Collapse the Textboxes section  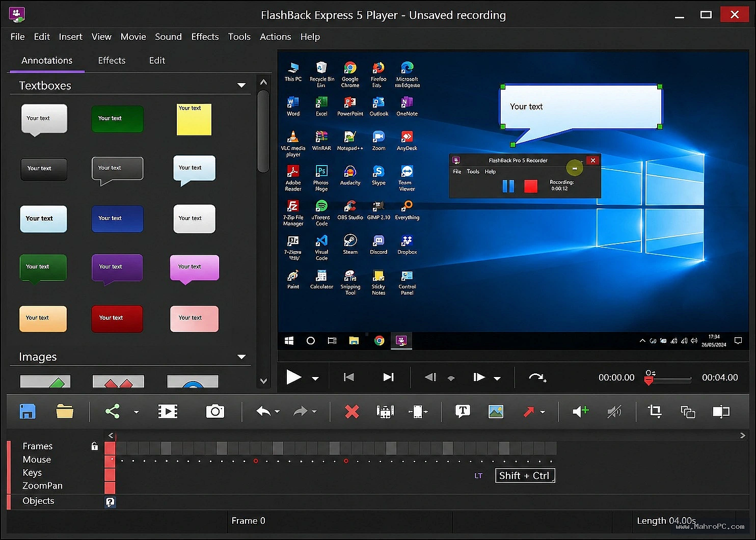(x=241, y=86)
